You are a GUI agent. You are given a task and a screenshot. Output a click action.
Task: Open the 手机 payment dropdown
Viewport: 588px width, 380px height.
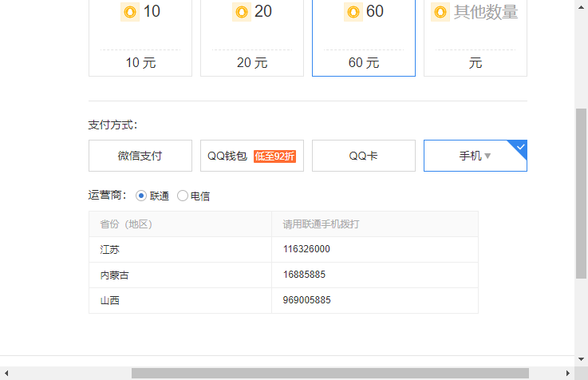pyautogui.click(x=476, y=156)
